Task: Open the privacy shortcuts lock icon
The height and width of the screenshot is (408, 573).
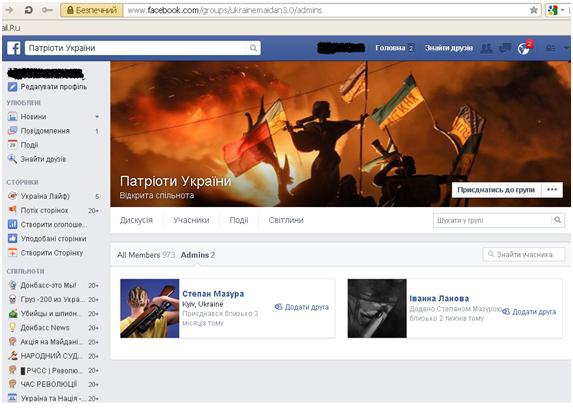Action: [550, 48]
